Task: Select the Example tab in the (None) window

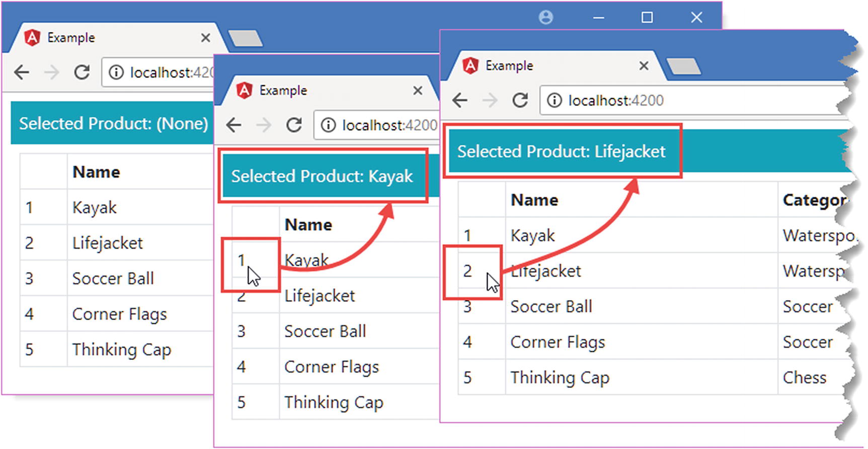Action: click(70, 38)
